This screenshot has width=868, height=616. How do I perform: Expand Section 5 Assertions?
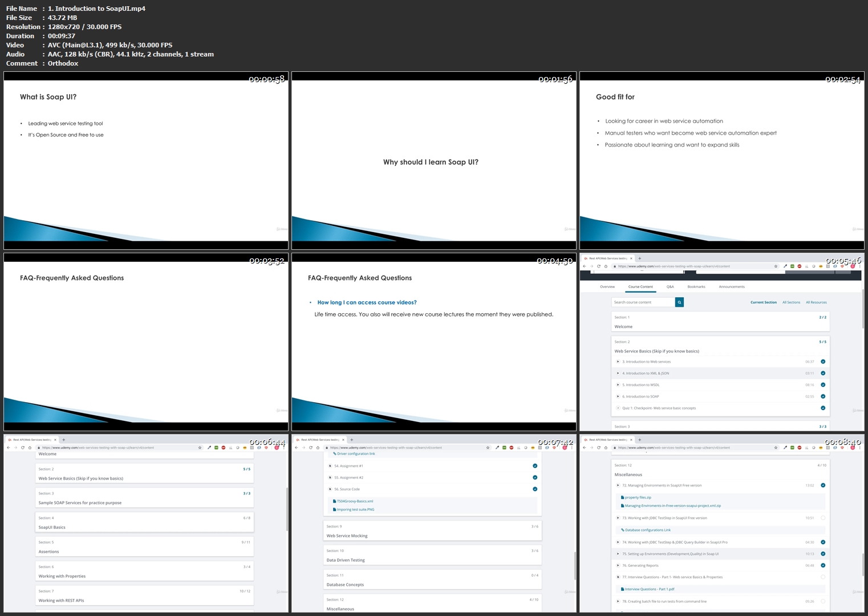pyautogui.click(x=144, y=547)
